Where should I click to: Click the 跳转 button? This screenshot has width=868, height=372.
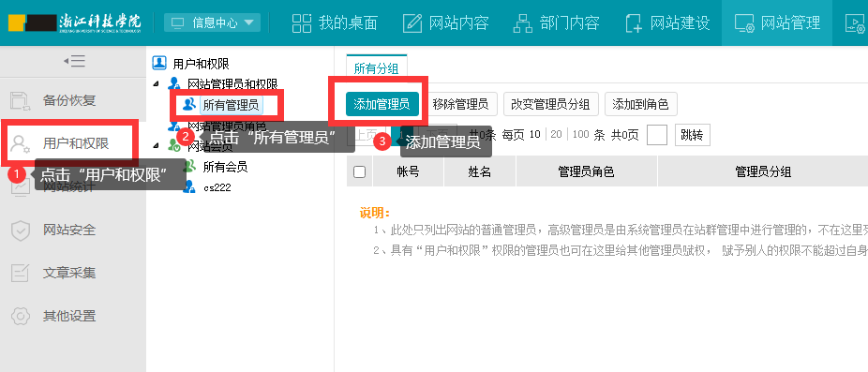click(692, 135)
